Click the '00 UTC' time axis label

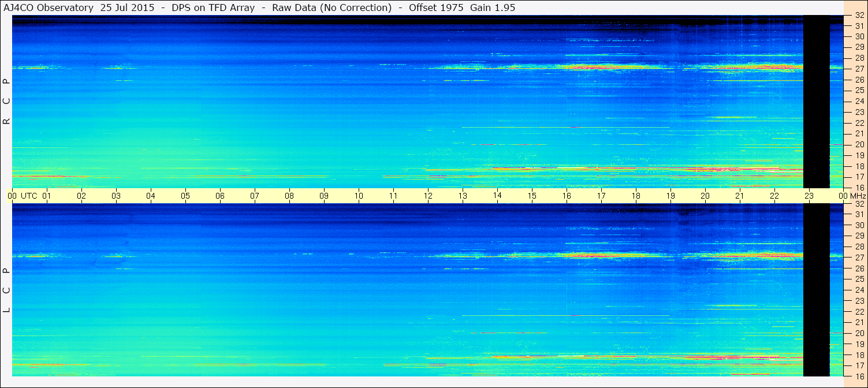pyautogui.click(x=23, y=196)
